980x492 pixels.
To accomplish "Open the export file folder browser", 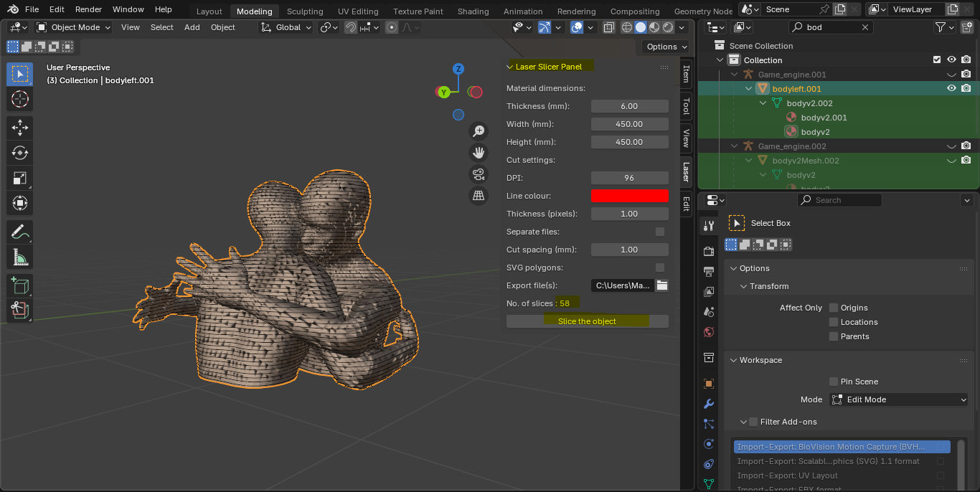I will [x=661, y=285].
